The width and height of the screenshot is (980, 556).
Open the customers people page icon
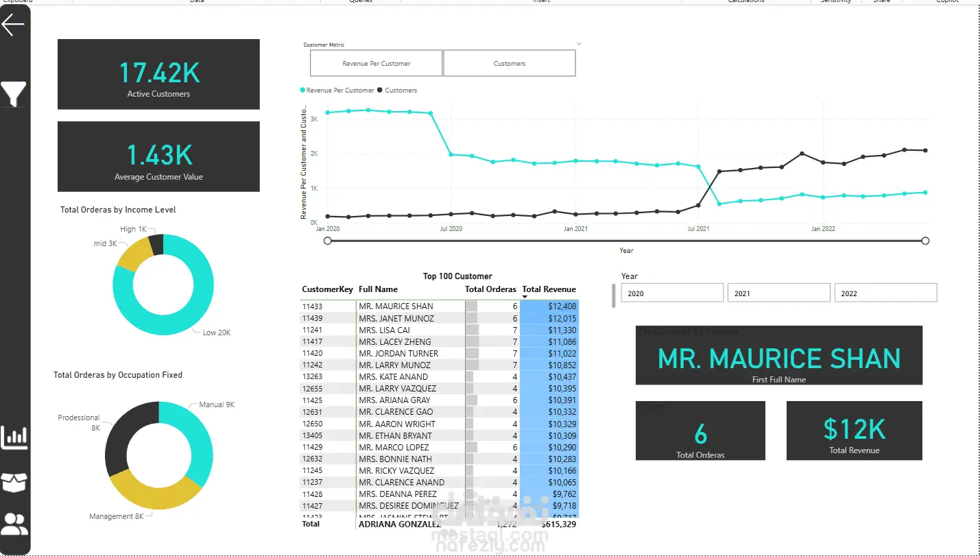coord(14,524)
